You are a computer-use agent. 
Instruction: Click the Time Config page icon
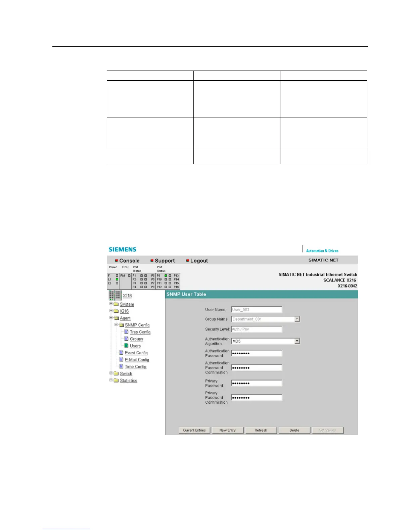point(121,366)
